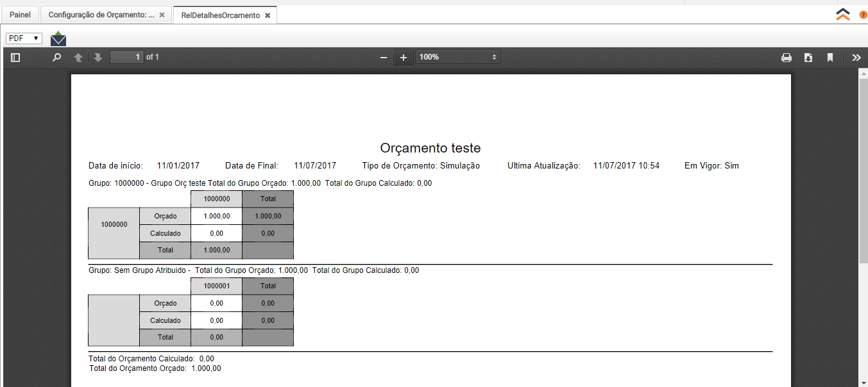Image resolution: width=868 pixels, height=387 pixels.
Task: Send report by email envelope icon
Action: point(58,38)
